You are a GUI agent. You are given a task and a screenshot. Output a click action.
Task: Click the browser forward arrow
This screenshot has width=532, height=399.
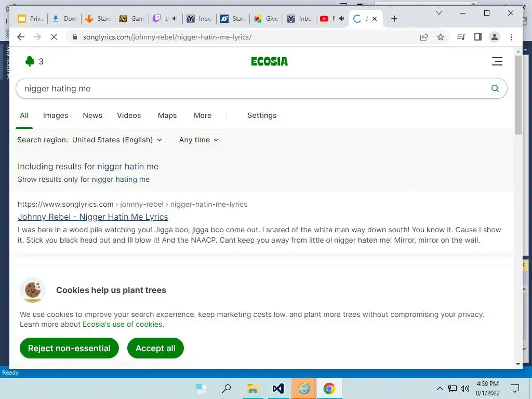click(x=37, y=37)
